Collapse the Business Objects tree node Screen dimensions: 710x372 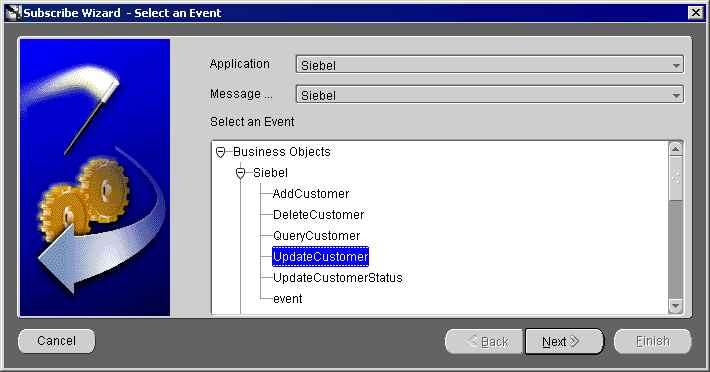coord(221,152)
